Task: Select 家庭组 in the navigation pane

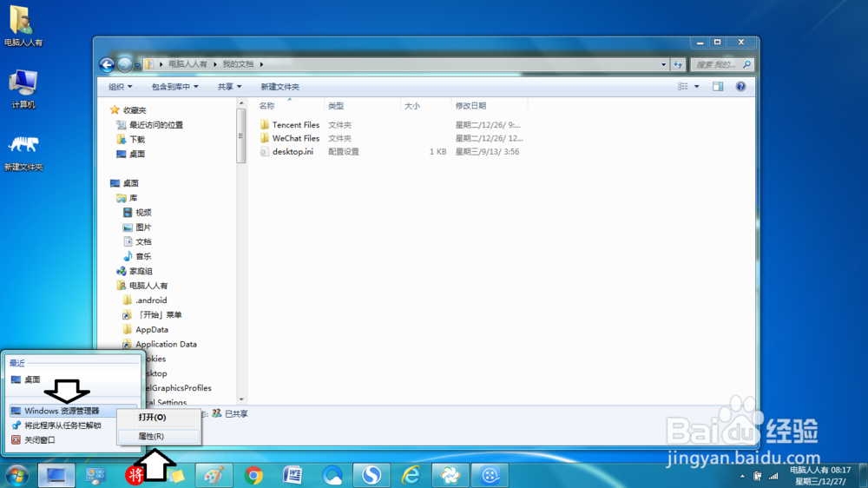Action: coord(141,271)
